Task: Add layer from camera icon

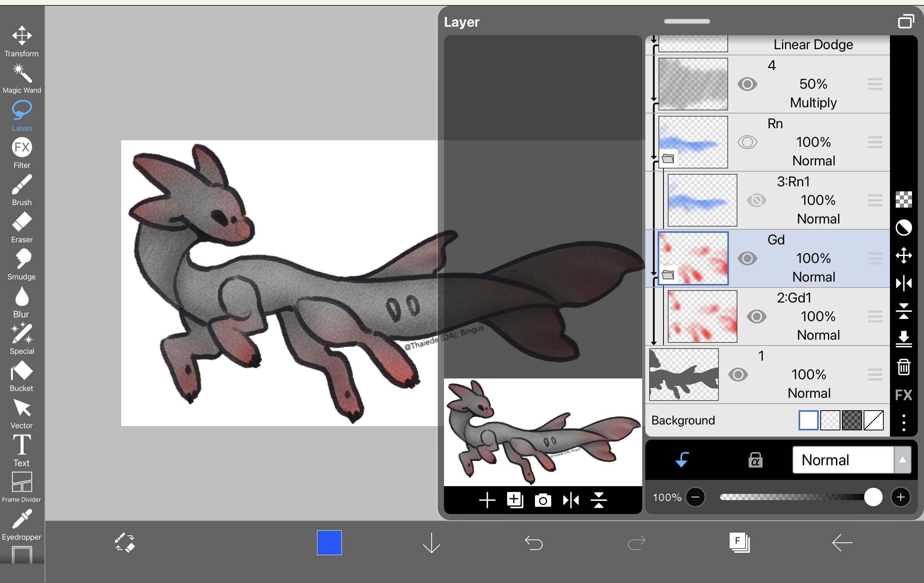Action: (543, 500)
